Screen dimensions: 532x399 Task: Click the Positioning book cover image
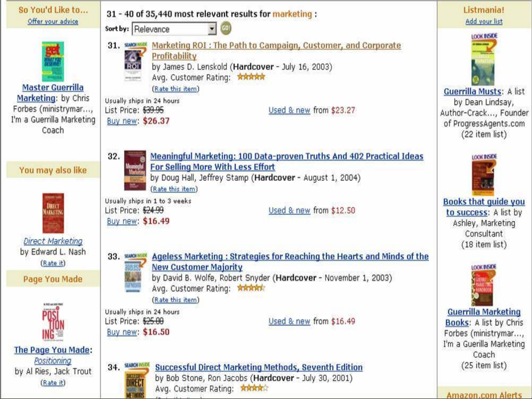pyautogui.click(x=53, y=322)
